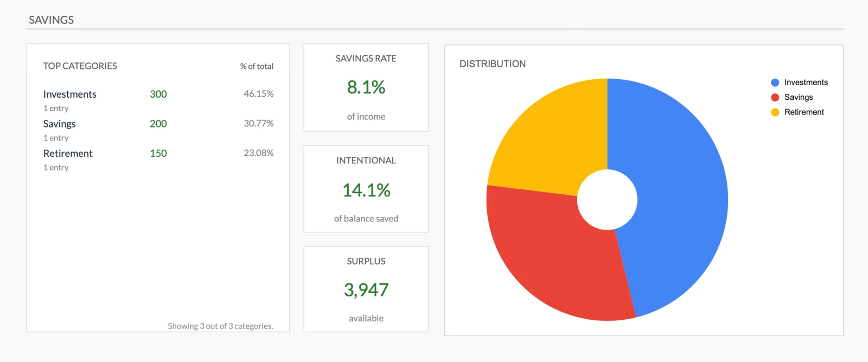Click the INTENTIONAL card title

click(x=366, y=161)
